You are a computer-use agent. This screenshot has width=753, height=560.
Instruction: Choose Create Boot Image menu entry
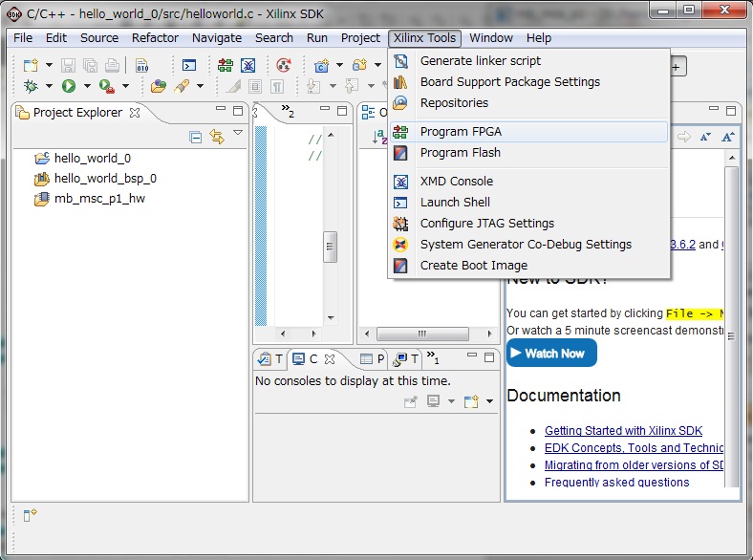click(528, 265)
